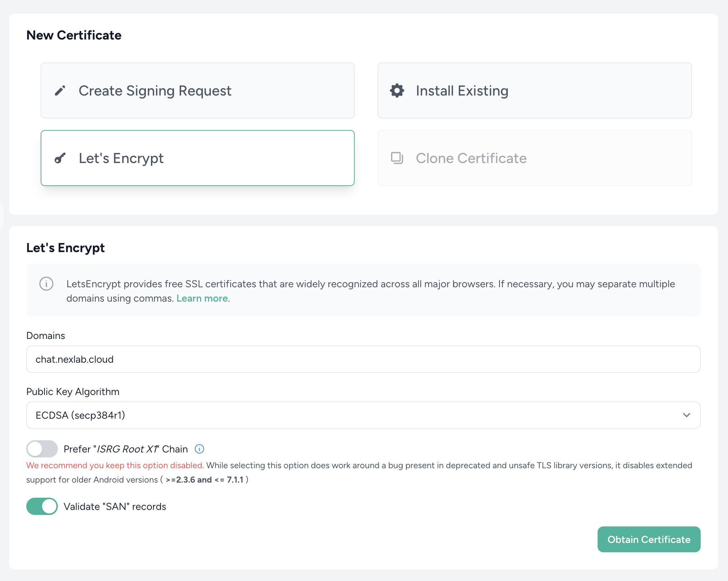The height and width of the screenshot is (581, 728).
Task: Click the Validate "SAN" records label
Action: tap(115, 506)
